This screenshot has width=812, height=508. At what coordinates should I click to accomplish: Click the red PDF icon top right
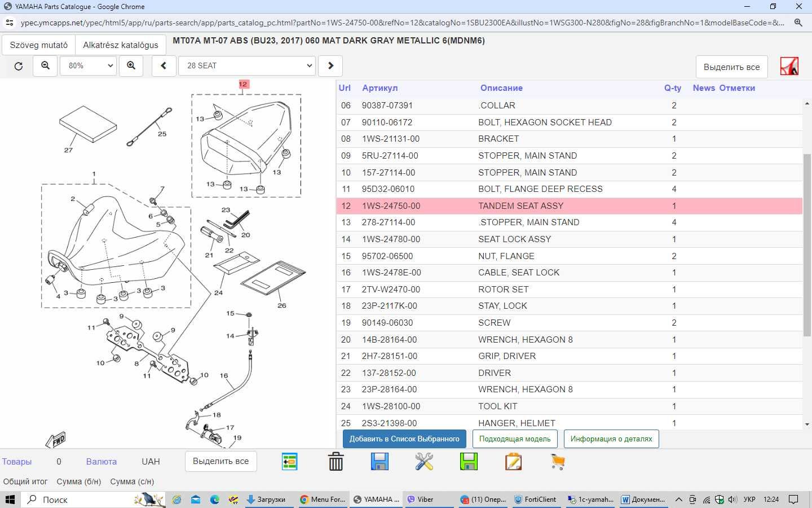pyautogui.click(x=789, y=66)
